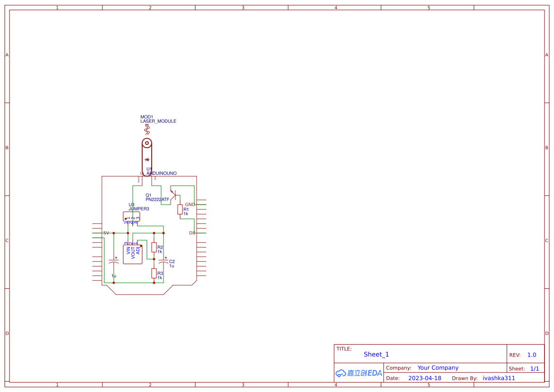
Task: Click the GND net label
Action: [x=190, y=204]
